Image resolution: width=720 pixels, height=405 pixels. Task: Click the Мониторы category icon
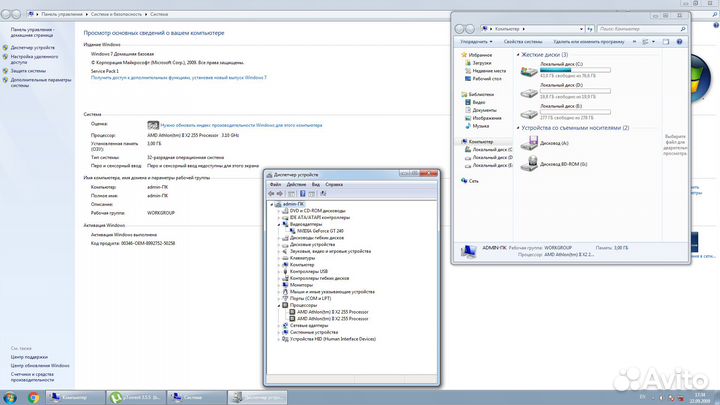[x=285, y=285]
